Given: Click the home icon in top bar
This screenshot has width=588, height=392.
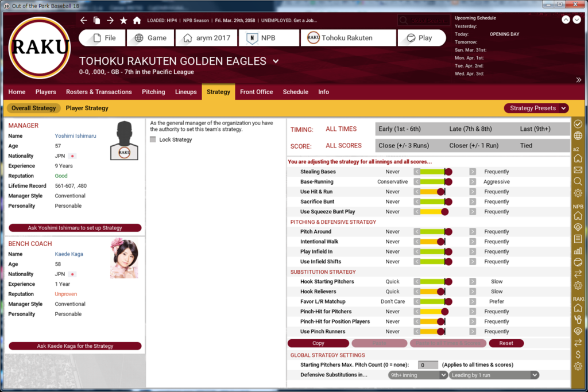Looking at the screenshot, I should [x=137, y=20].
